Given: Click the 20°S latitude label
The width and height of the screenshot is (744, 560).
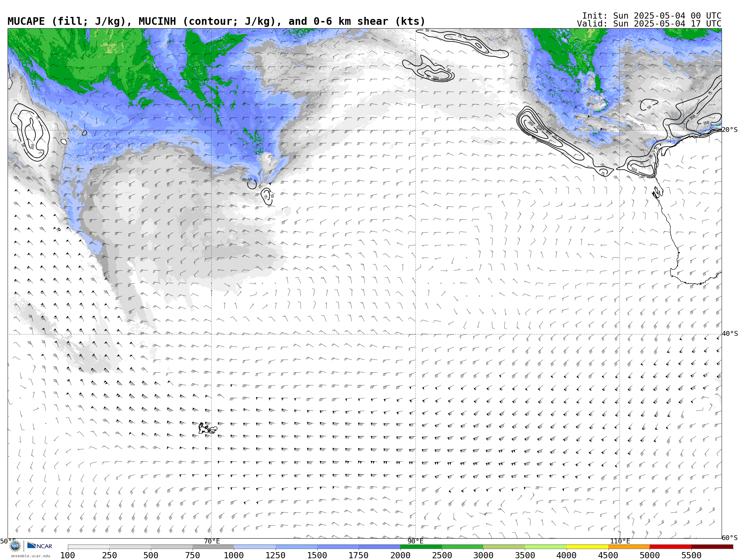Looking at the screenshot, I should tap(730, 130).
